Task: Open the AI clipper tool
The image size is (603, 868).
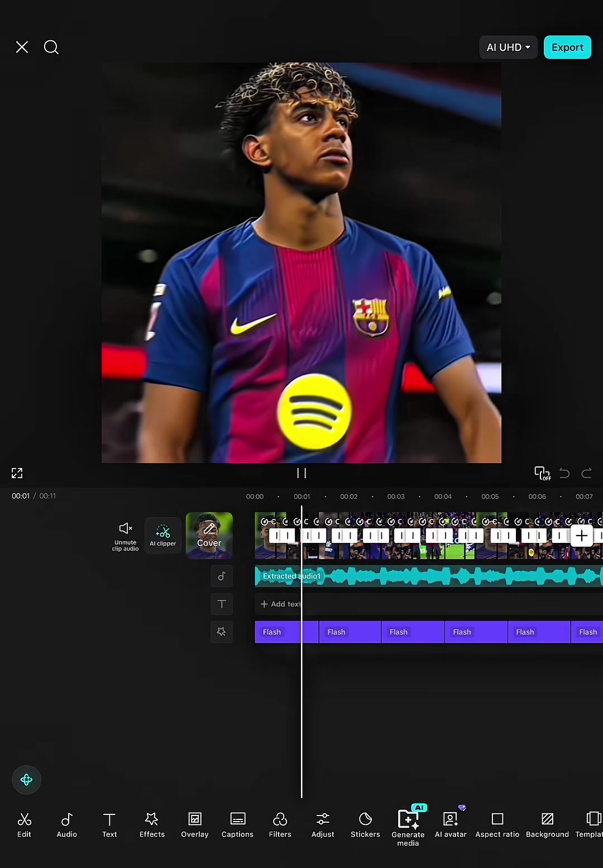Action: click(162, 536)
